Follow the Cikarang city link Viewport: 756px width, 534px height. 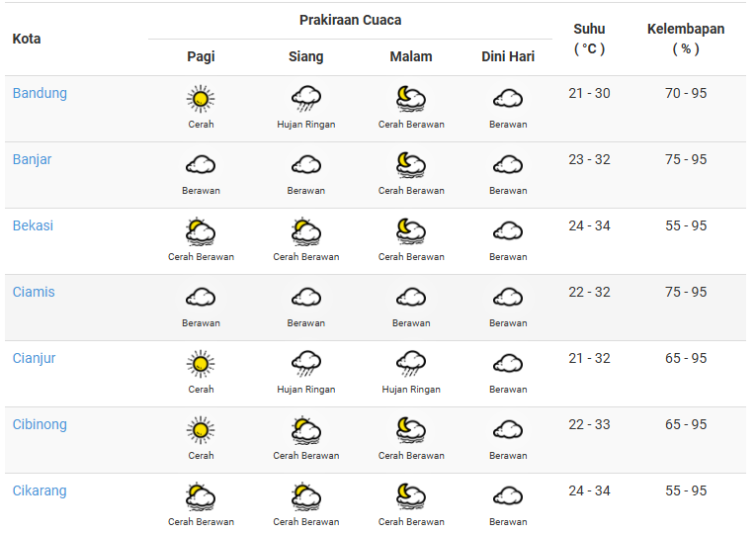[40, 491]
